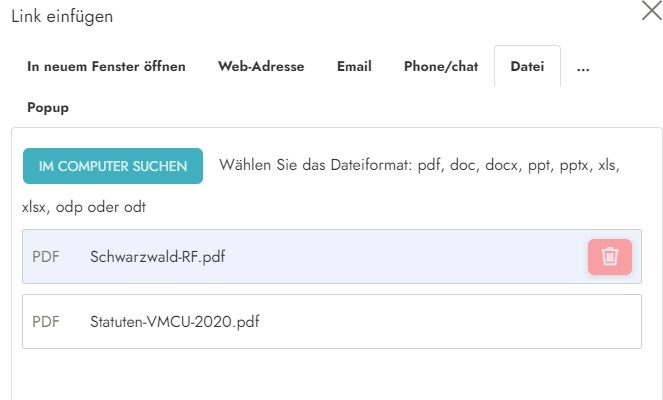Close the Link einfügen dialog

(x=650, y=12)
